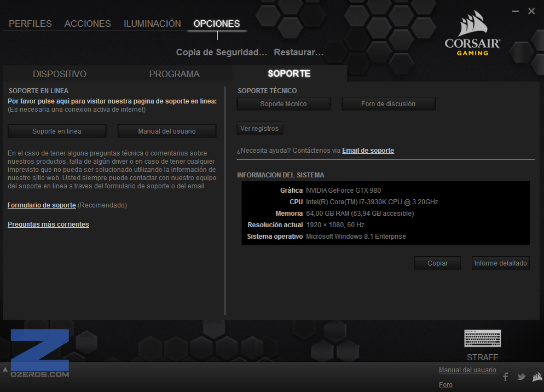Expand the bottom panel arrow at left
The height and width of the screenshot is (392, 544).
5,370
